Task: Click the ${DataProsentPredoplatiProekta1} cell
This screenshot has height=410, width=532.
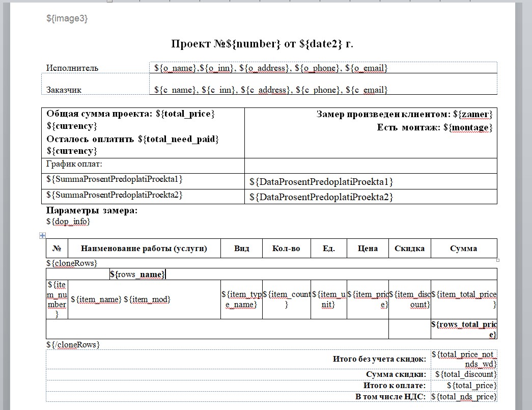Action: click(321, 182)
